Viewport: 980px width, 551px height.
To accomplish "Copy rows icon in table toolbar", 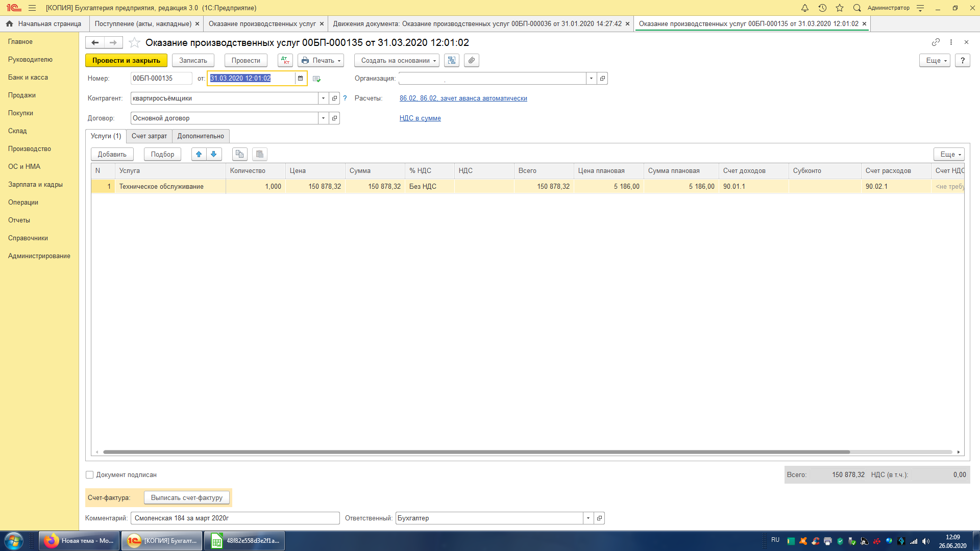I will click(240, 154).
